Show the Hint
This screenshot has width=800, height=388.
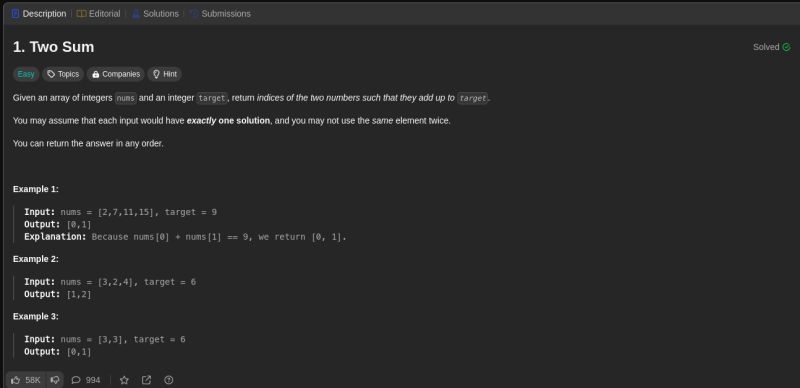pyautogui.click(x=164, y=74)
